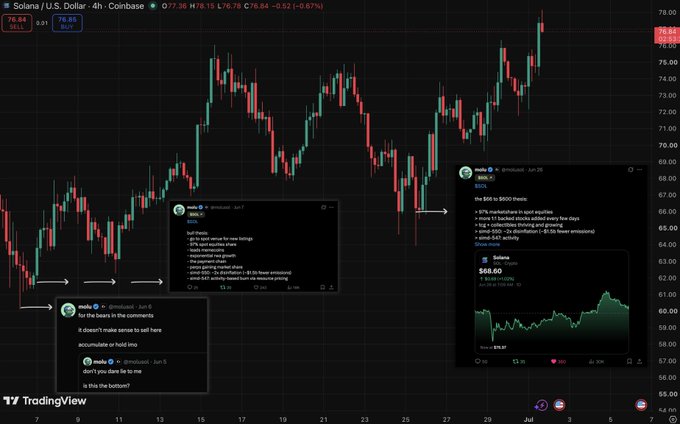
Task: Click the Jun 7 tweet's repost icon
Action: coord(223,287)
